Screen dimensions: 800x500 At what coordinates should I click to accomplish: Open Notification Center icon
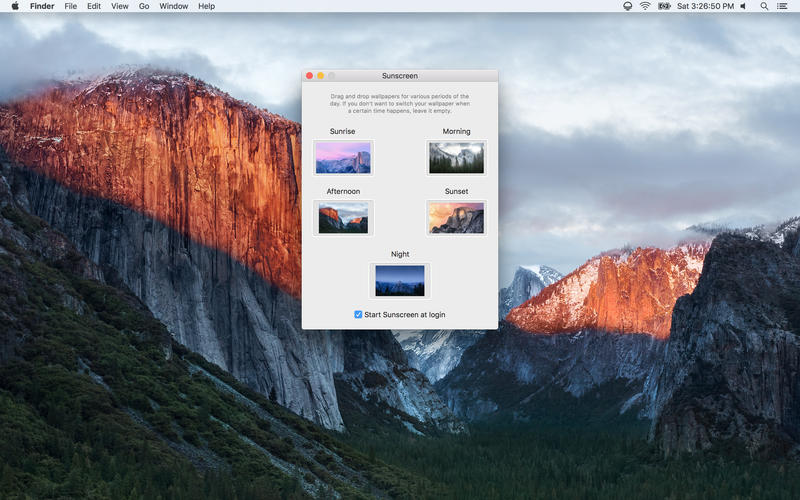tap(782, 6)
